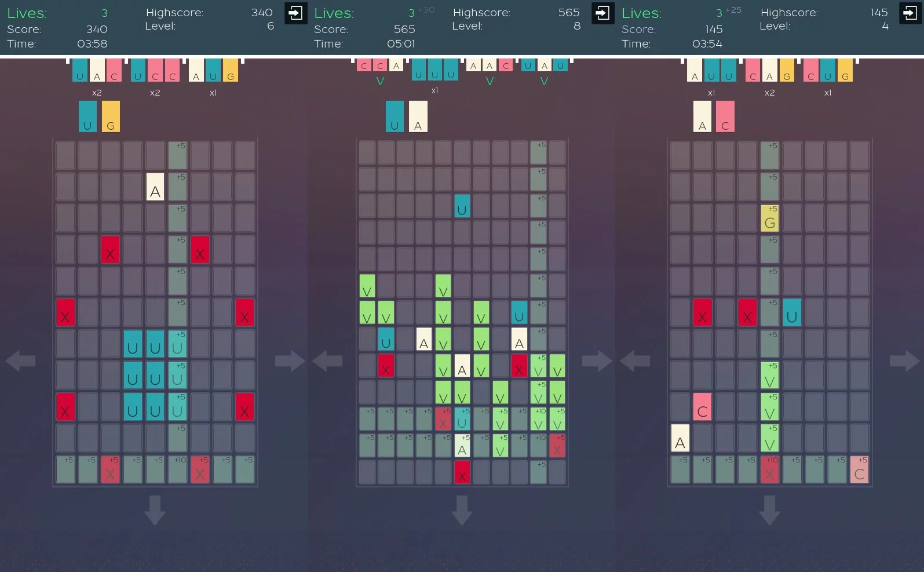Click the UAU codon target
The height and width of the screenshot is (572, 924).
click(x=544, y=65)
